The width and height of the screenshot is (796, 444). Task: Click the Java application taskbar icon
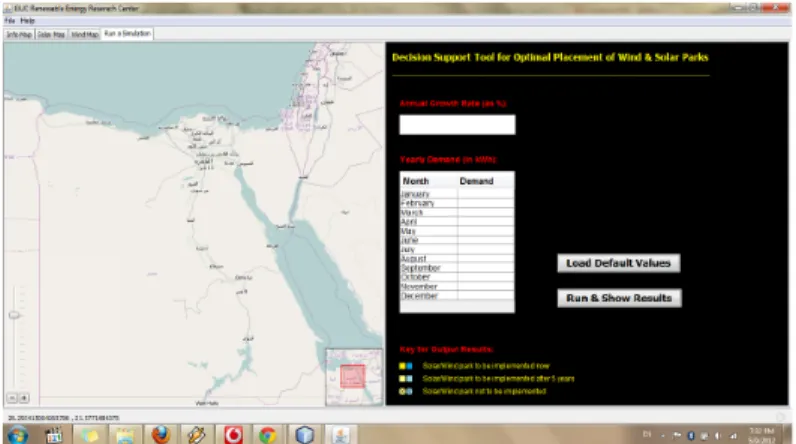pos(341,435)
